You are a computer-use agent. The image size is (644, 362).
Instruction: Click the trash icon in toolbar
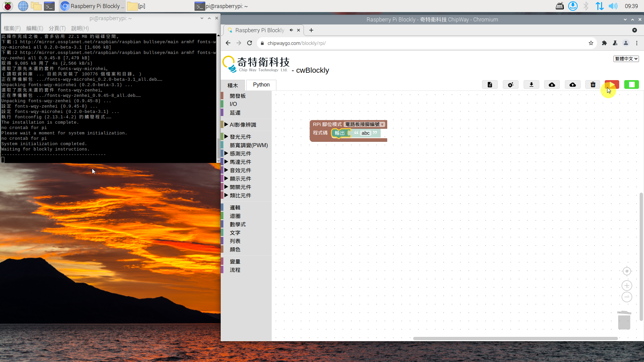(x=593, y=84)
